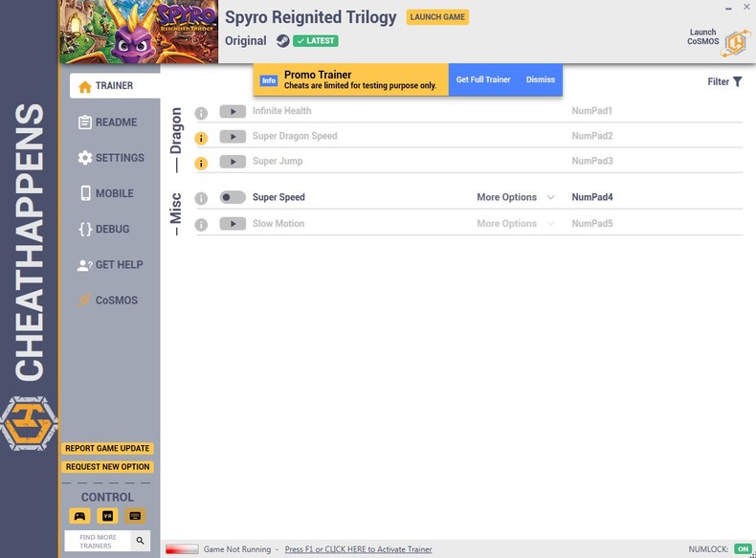Click the NumPad4 hotkey for Super Speed

pos(592,197)
